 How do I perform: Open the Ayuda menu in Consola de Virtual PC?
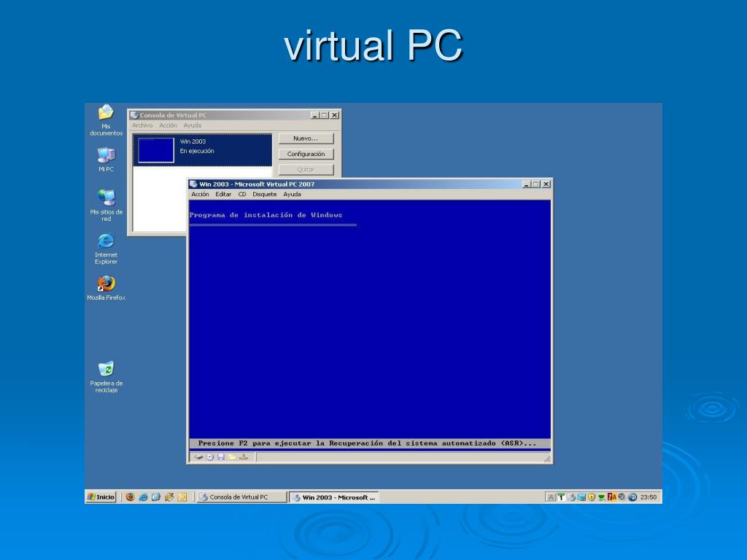193,125
